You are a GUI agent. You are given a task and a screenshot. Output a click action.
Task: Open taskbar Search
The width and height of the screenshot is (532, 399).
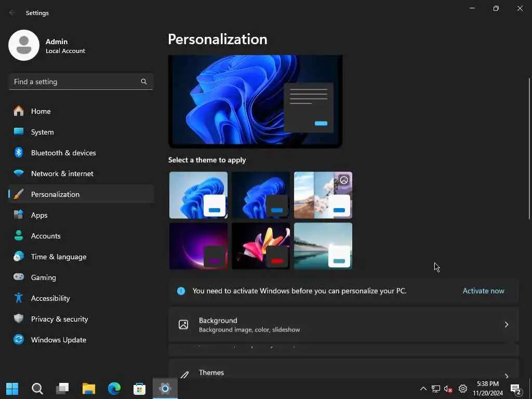click(x=37, y=389)
